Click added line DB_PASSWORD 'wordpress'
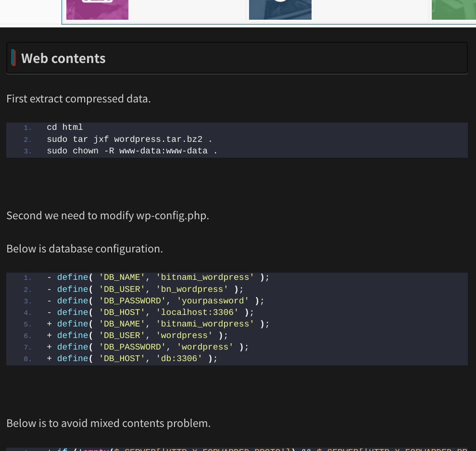The width and height of the screenshot is (476, 451). pos(148,347)
